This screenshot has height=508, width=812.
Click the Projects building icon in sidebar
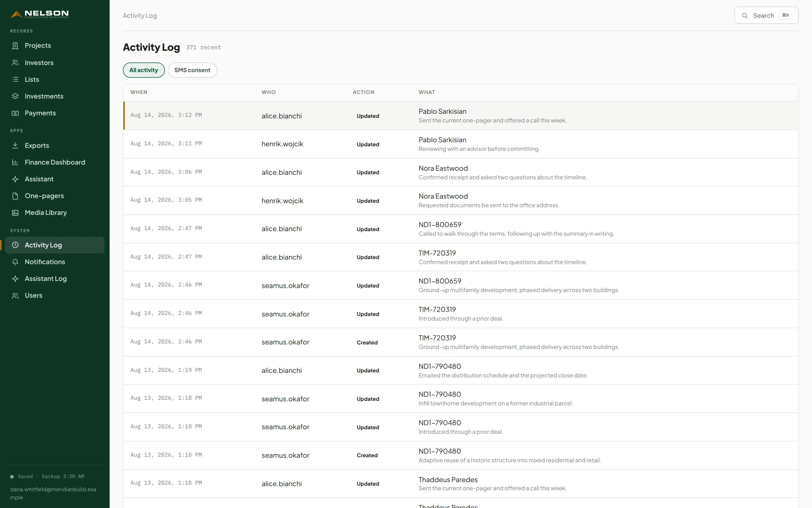15,45
